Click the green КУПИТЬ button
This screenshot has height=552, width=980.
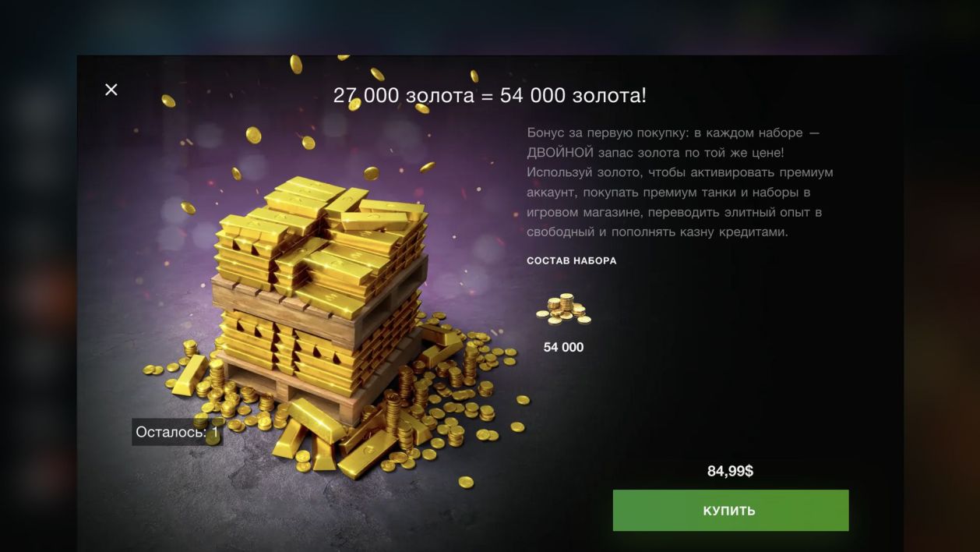730,511
